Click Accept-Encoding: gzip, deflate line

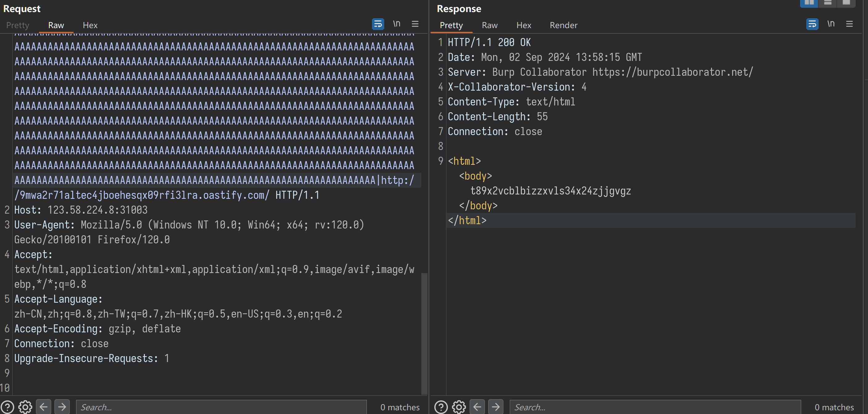(97, 329)
